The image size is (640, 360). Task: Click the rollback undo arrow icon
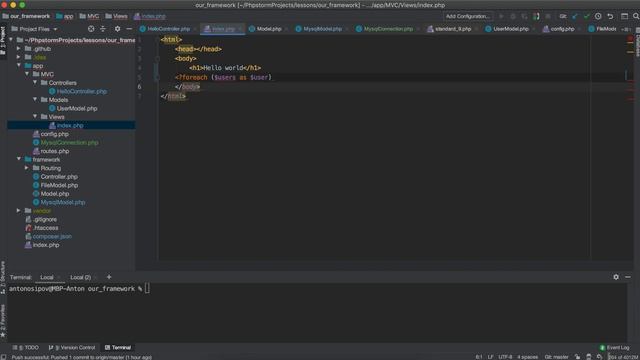(610, 16)
